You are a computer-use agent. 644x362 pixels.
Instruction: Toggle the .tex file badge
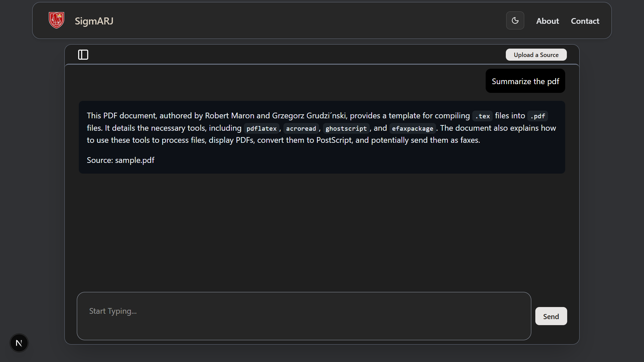point(482,116)
